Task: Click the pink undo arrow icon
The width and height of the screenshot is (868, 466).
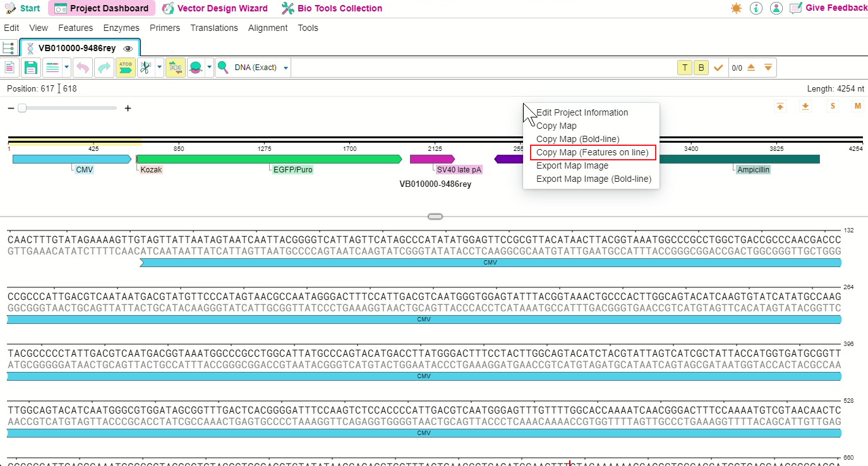Action: click(x=82, y=68)
